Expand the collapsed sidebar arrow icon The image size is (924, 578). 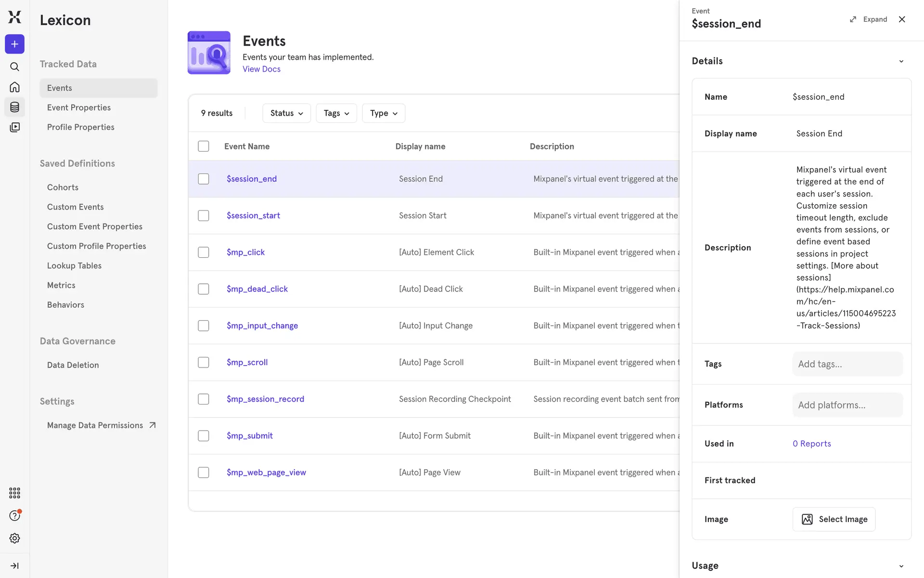click(14, 565)
